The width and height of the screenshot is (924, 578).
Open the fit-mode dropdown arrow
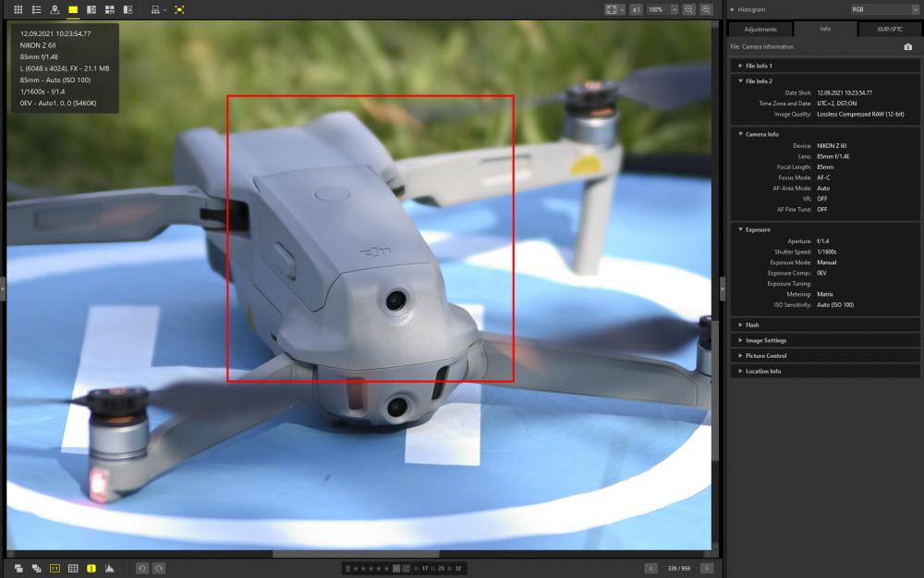pos(622,9)
